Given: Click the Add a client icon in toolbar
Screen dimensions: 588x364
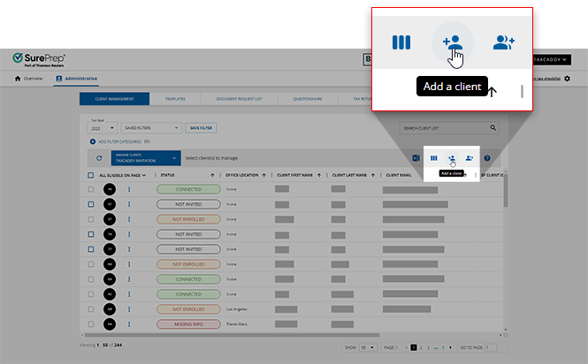Looking at the screenshot, I should (452, 158).
